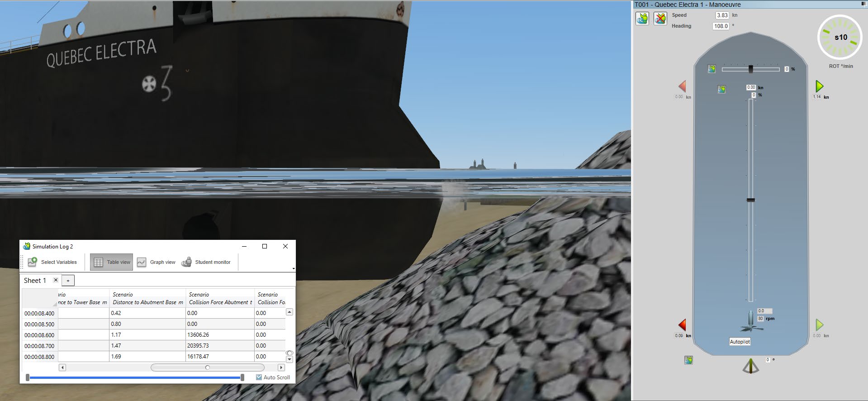
Task: Click the 1.14 kn field near green arrow
Action: pos(816,97)
